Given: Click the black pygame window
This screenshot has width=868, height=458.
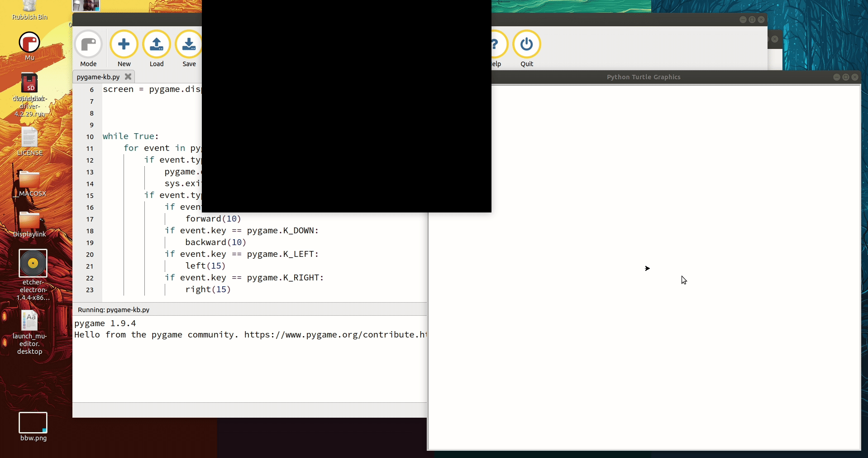Looking at the screenshot, I should click(x=347, y=106).
